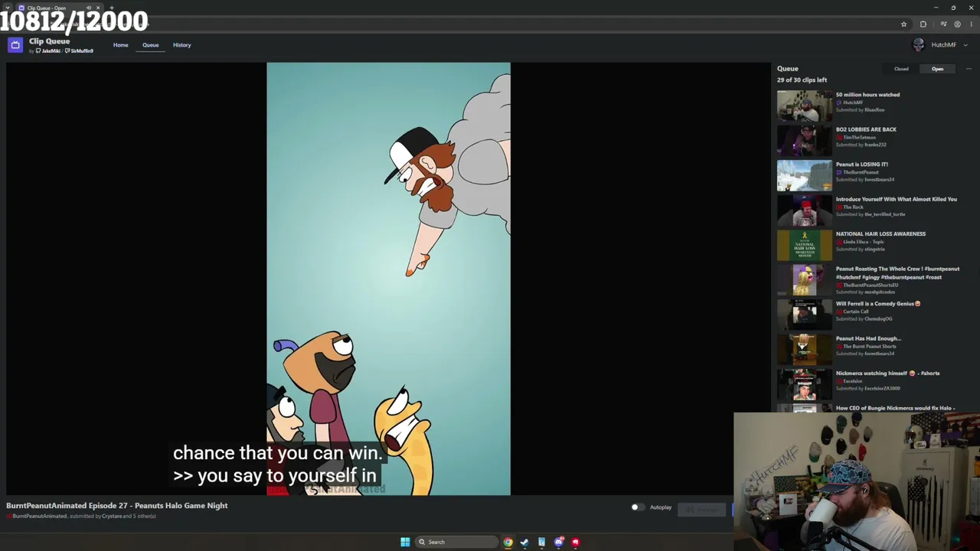
Task: Show the Closed queue filter
Action: coord(901,69)
